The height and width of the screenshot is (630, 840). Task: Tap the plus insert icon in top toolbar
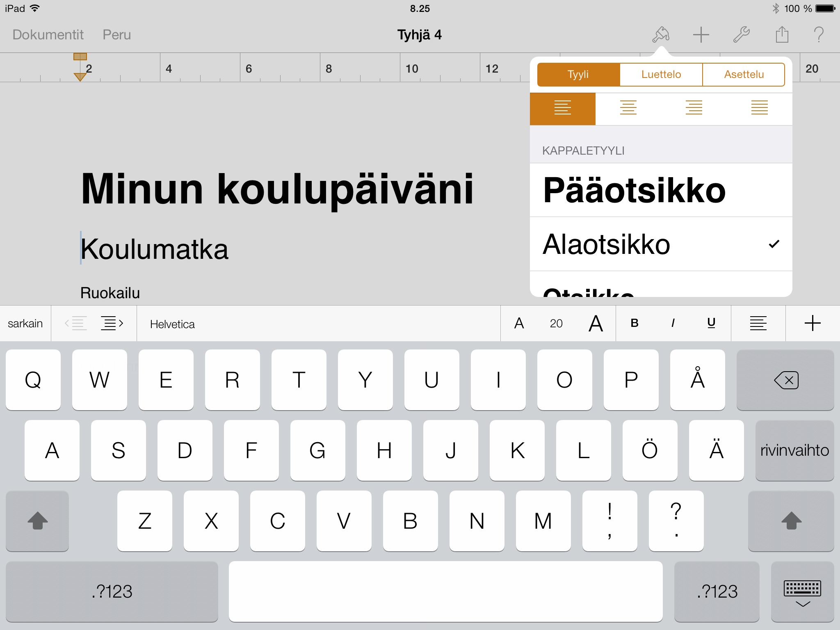coord(701,35)
